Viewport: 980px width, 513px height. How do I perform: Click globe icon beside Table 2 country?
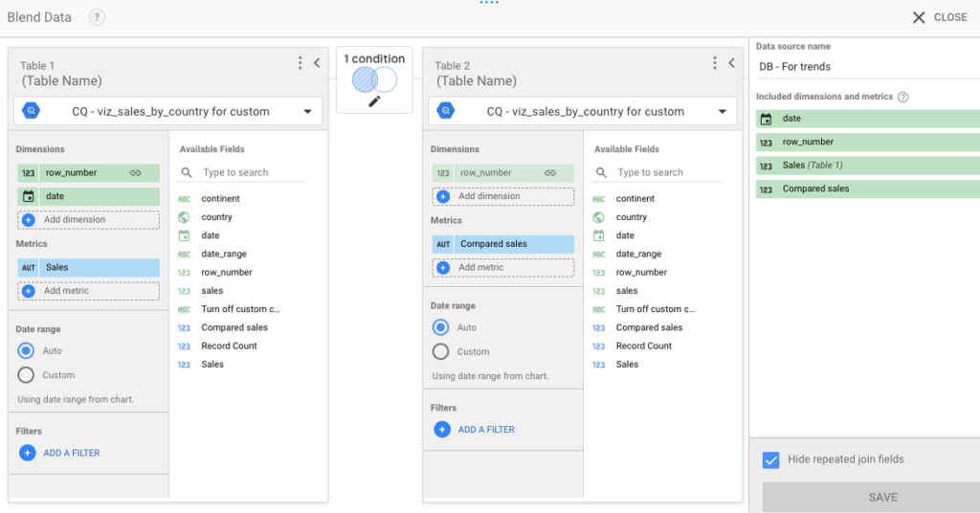point(599,217)
